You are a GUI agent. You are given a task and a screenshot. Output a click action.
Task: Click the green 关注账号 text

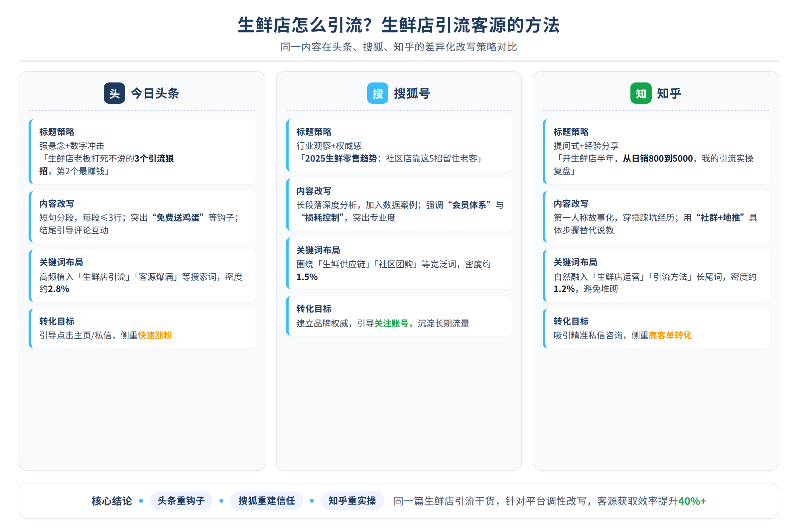coord(391,323)
